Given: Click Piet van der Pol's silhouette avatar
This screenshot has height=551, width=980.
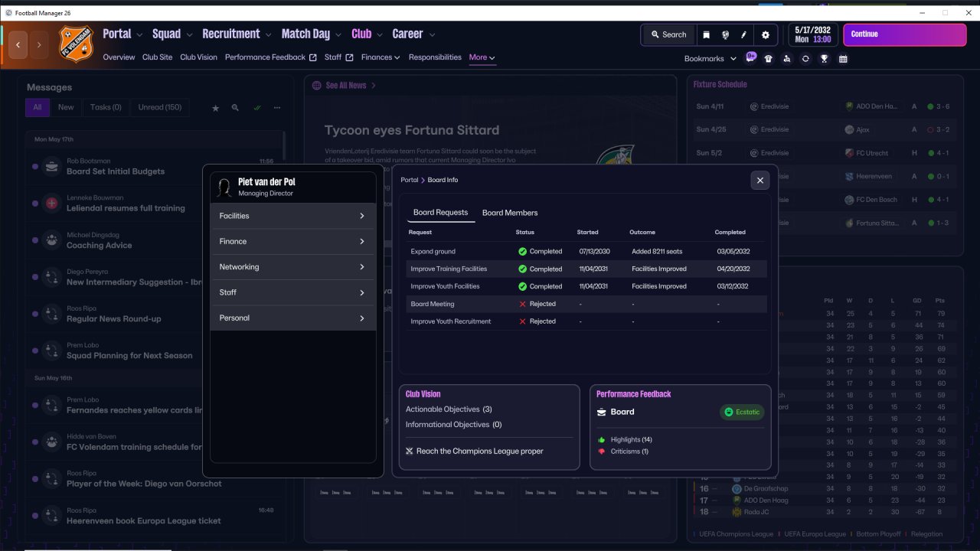Looking at the screenshot, I should click(x=224, y=187).
